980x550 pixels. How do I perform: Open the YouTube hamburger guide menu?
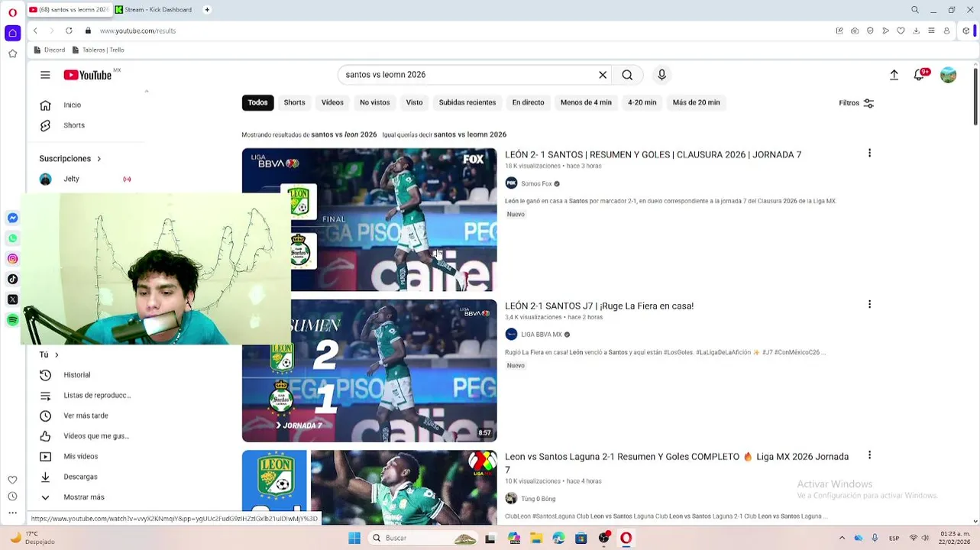click(45, 75)
